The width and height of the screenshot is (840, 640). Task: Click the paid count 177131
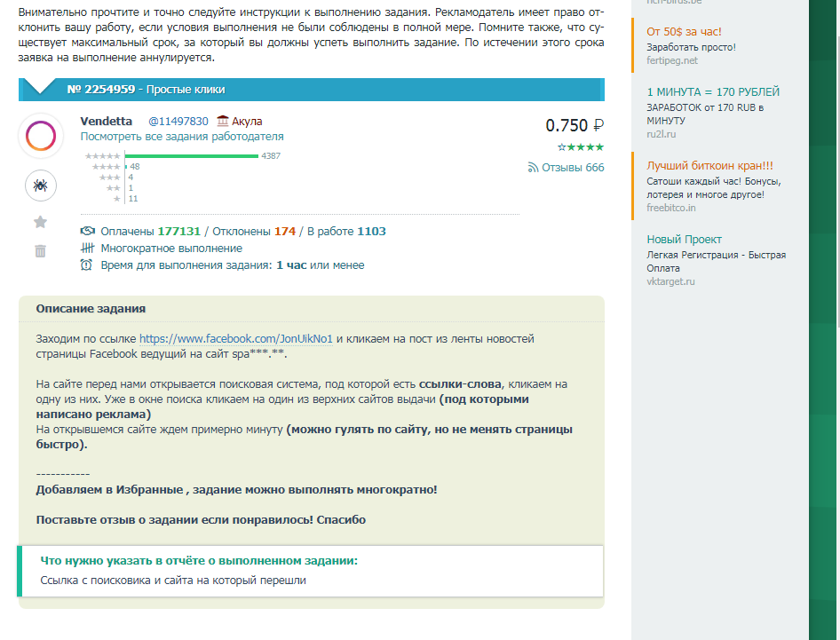[x=179, y=232]
